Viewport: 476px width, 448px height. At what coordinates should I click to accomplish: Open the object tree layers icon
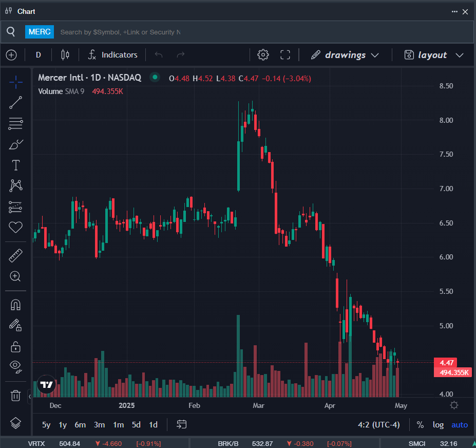15,423
